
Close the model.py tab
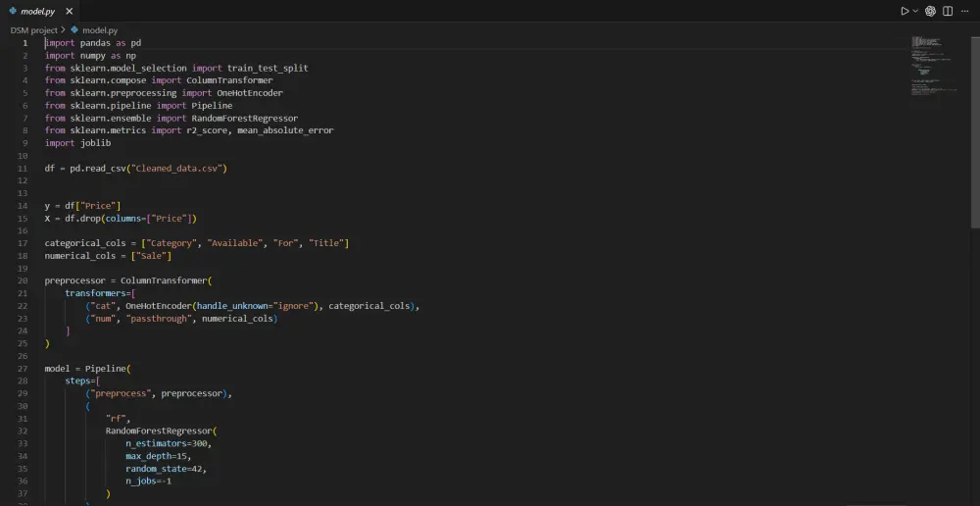tap(70, 11)
